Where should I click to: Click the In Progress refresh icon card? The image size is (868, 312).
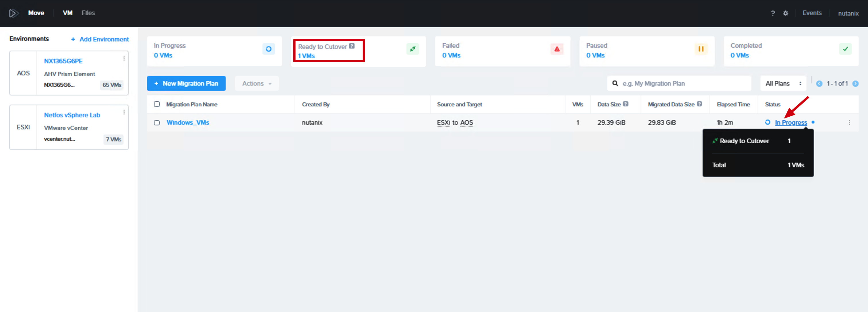point(269,49)
